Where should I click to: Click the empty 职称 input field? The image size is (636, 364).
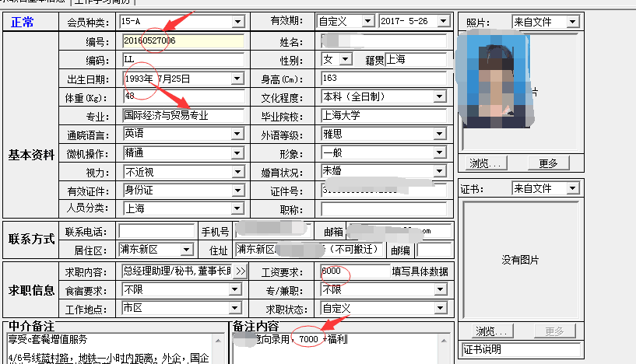pyautogui.click(x=384, y=209)
